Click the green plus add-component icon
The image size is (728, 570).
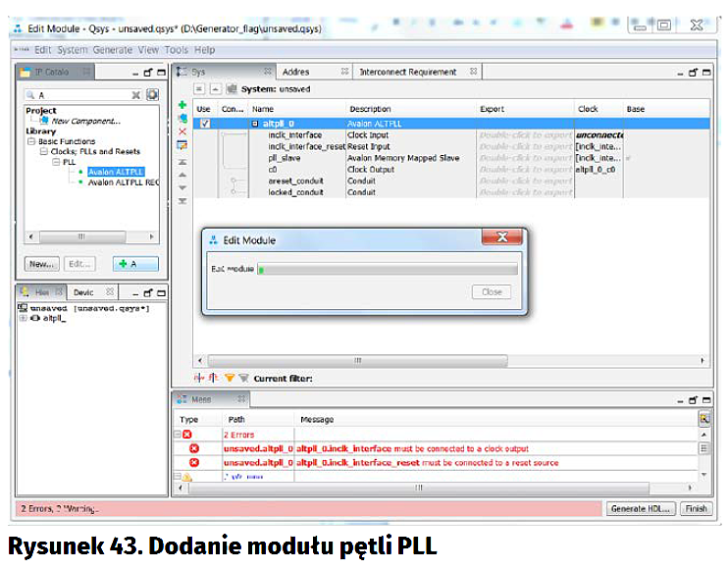click(x=182, y=105)
